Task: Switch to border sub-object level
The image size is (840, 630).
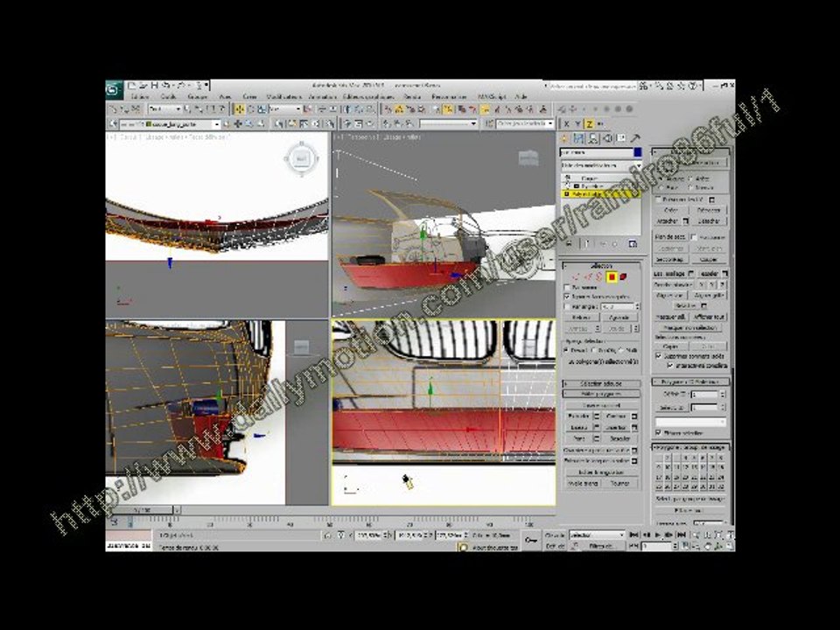Action: point(599,277)
